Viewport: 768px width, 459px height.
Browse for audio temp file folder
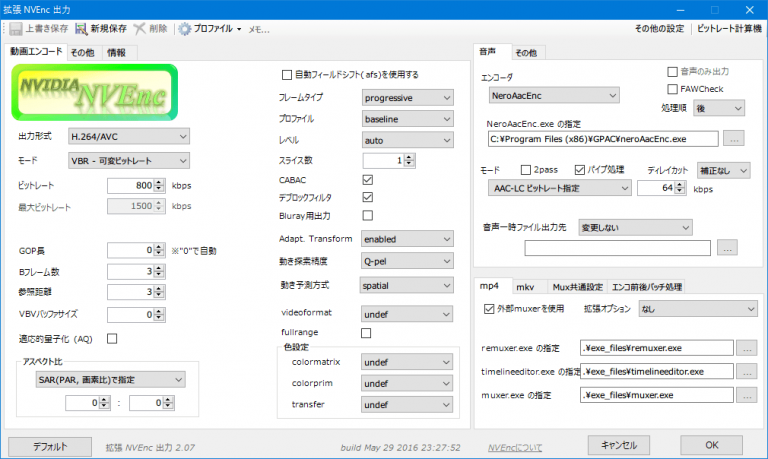(x=727, y=248)
